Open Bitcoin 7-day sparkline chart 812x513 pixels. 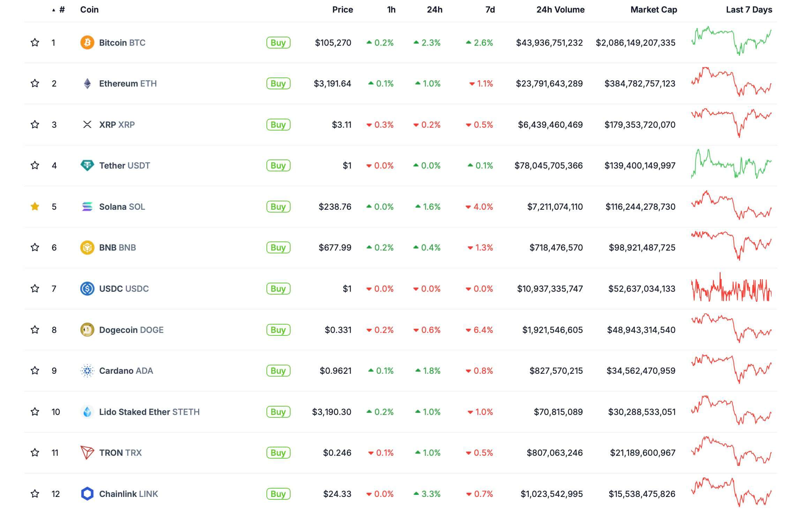click(731, 41)
